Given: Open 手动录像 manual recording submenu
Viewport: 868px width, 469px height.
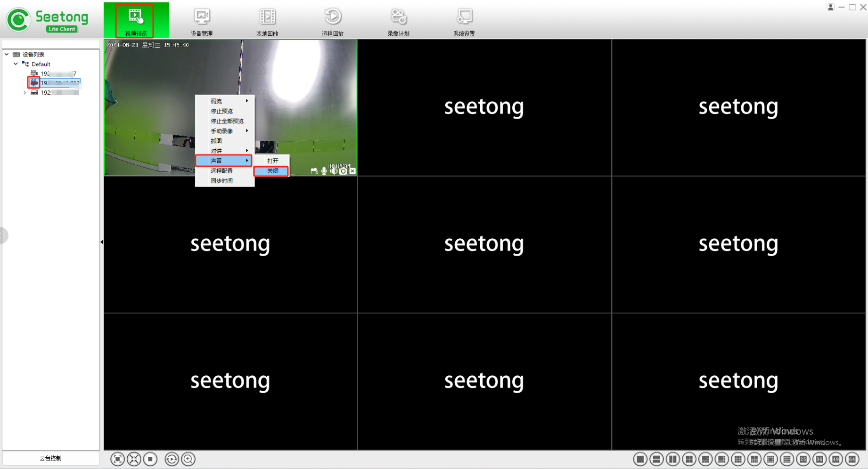Looking at the screenshot, I should point(225,131).
